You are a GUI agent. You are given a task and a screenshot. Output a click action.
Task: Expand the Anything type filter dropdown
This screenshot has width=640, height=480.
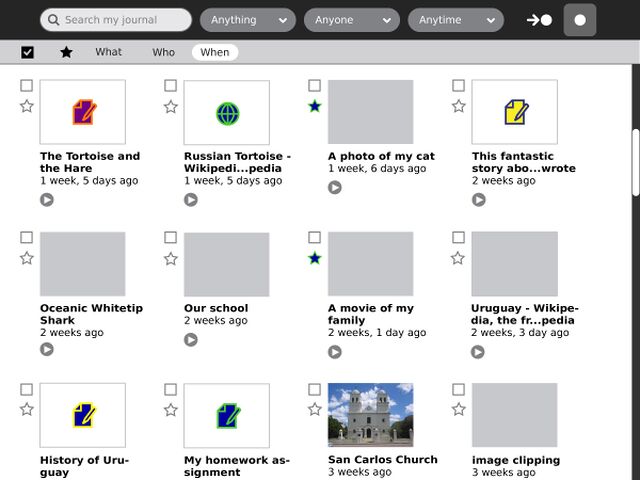click(x=247, y=20)
